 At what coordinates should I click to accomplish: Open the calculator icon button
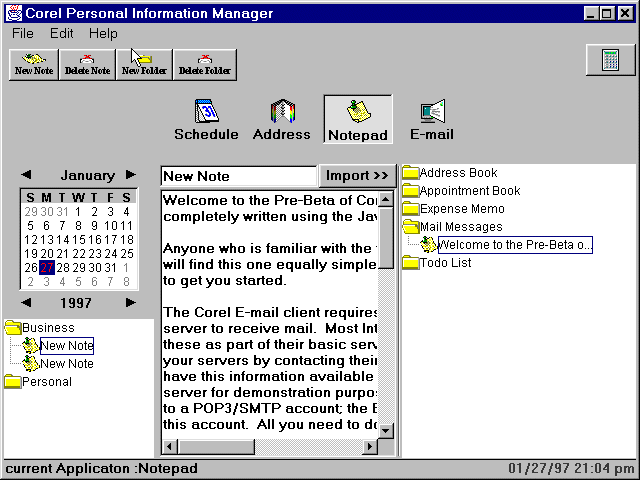click(x=611, y=60)
